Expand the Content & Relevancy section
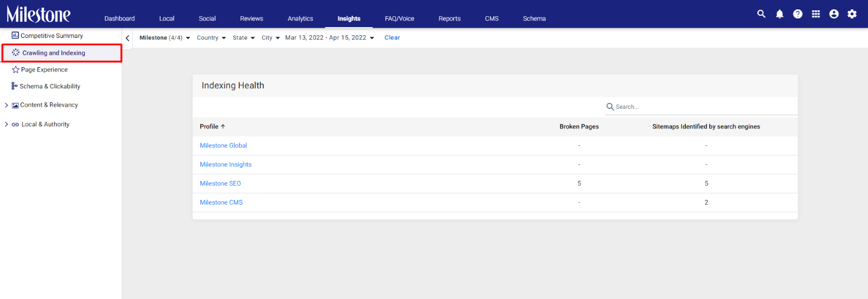Viewport: 868px width, 299px height. (x=7, y=105)
